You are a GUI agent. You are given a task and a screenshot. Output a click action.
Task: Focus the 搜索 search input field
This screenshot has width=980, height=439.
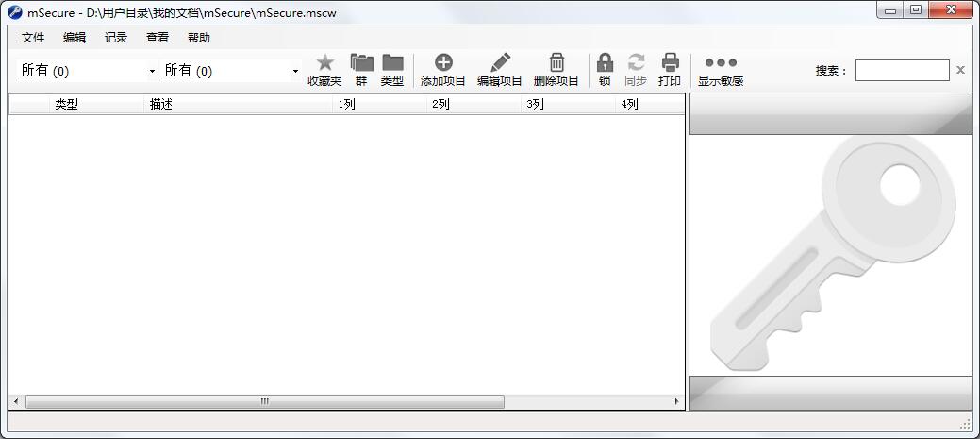[902, 70]
